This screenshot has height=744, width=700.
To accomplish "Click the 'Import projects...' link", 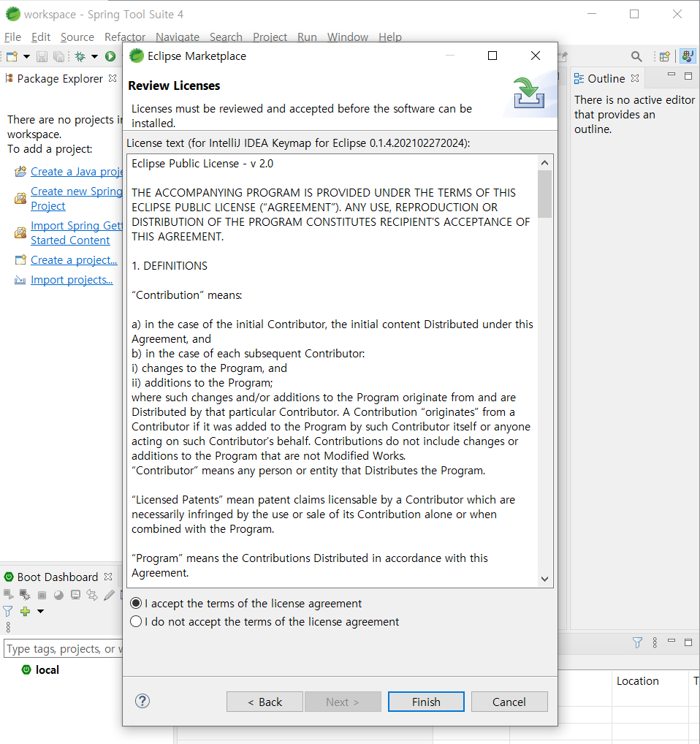I will [x=72, y=280].
